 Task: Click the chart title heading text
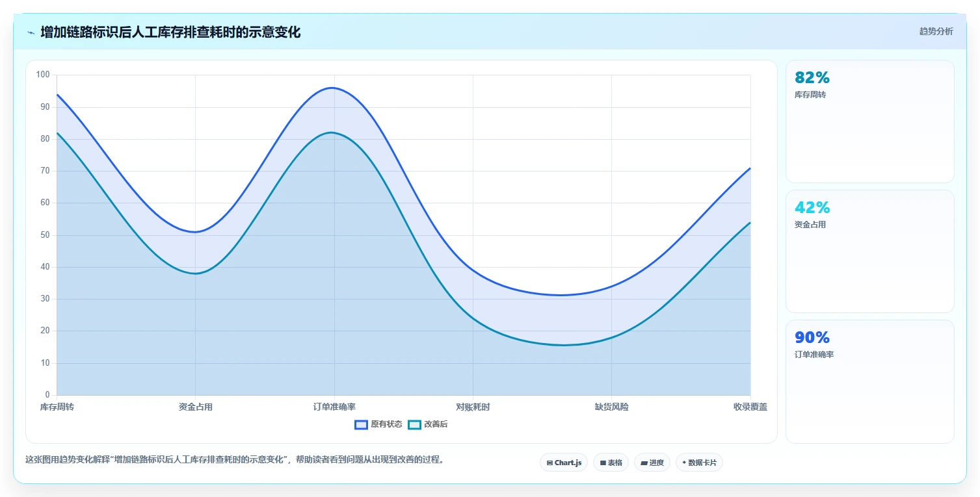pos(170,32)
